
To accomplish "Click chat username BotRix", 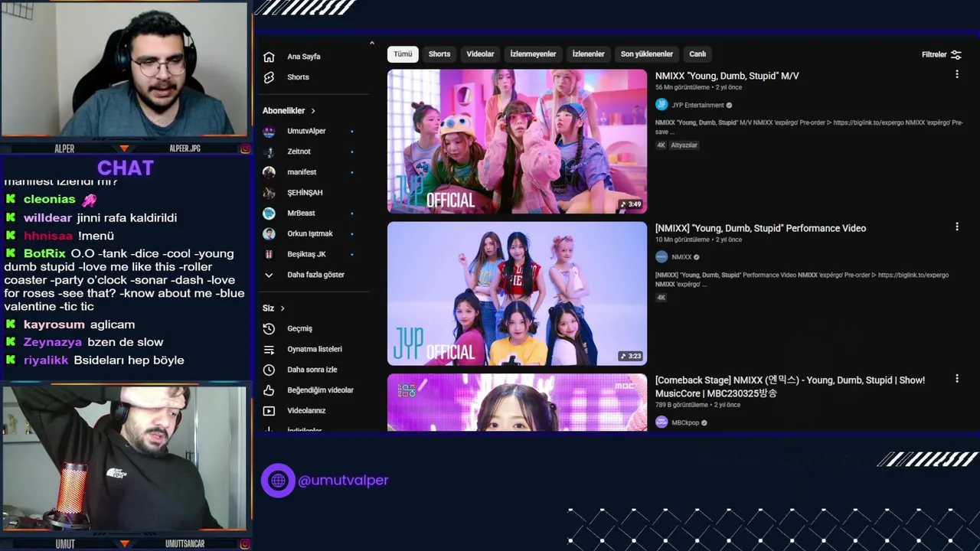I will (44, 253).
